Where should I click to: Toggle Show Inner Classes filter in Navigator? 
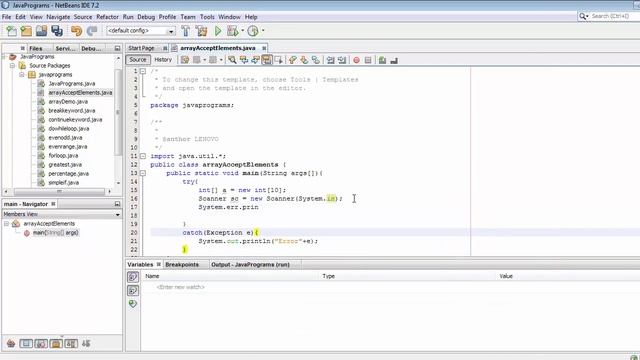click(x=71, y=344)
